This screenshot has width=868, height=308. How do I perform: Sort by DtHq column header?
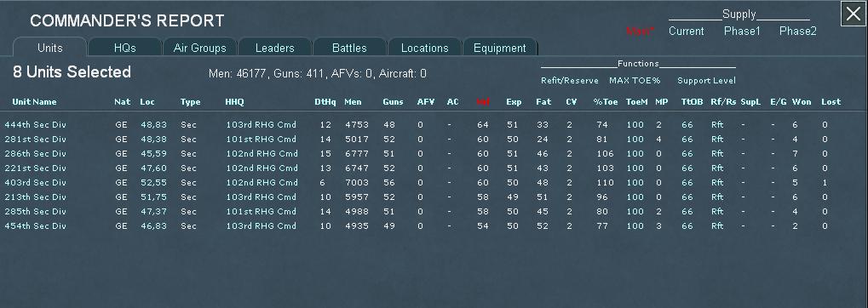coord(325,102)
